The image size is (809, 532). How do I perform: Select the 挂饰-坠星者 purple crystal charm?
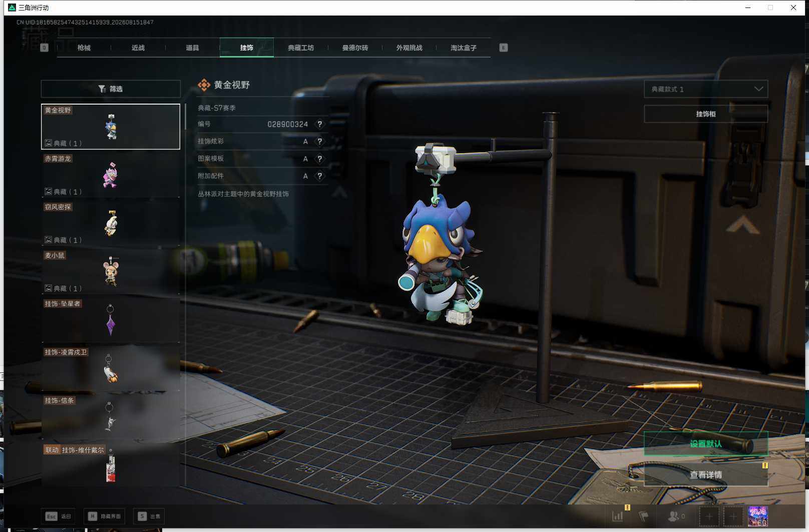[111, 320]
